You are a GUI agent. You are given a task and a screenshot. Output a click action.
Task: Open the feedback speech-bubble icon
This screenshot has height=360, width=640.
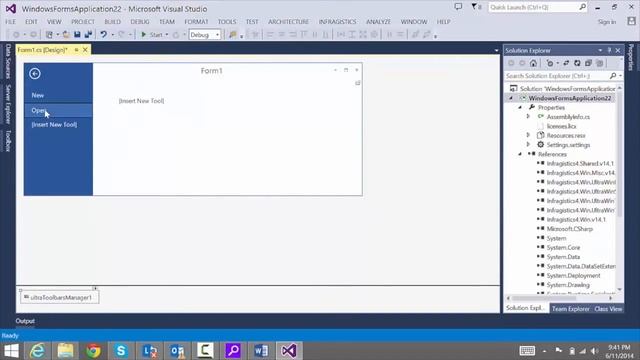(458, 7)
